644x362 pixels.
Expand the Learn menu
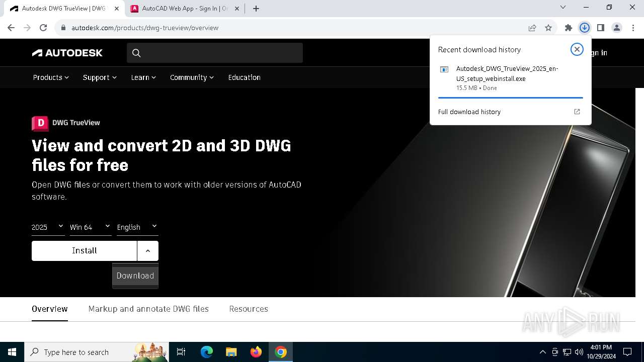(143, 77)
